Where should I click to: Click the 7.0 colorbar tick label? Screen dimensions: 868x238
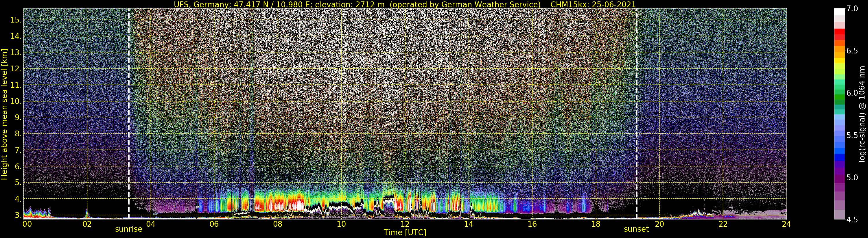pyautogui.click(x=852, y=9)
